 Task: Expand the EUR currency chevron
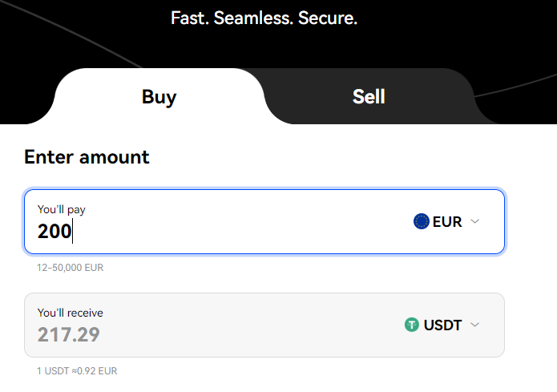(475, 221)
